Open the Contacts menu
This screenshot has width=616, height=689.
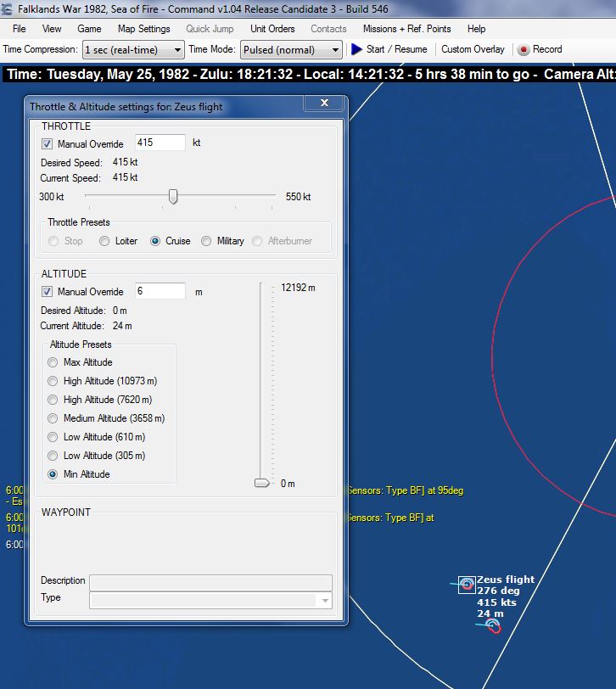click(x=328, y=29)
